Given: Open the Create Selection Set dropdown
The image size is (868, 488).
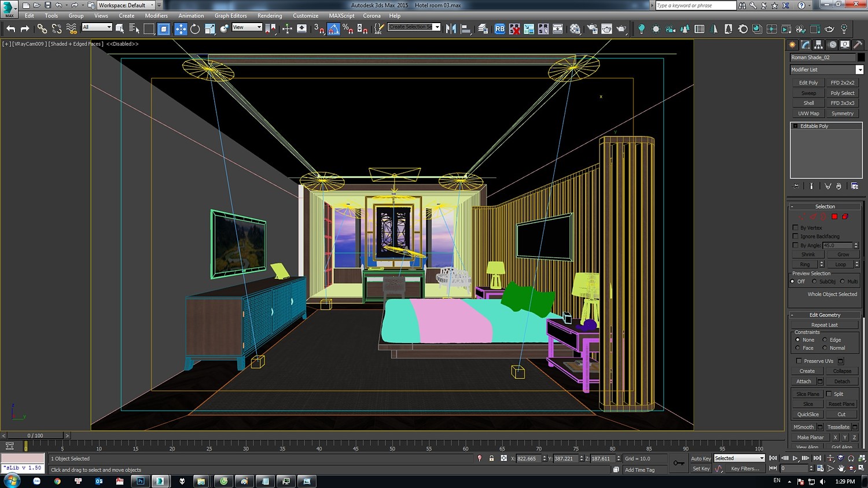Looking at the screenshot, I should (437, 27).
